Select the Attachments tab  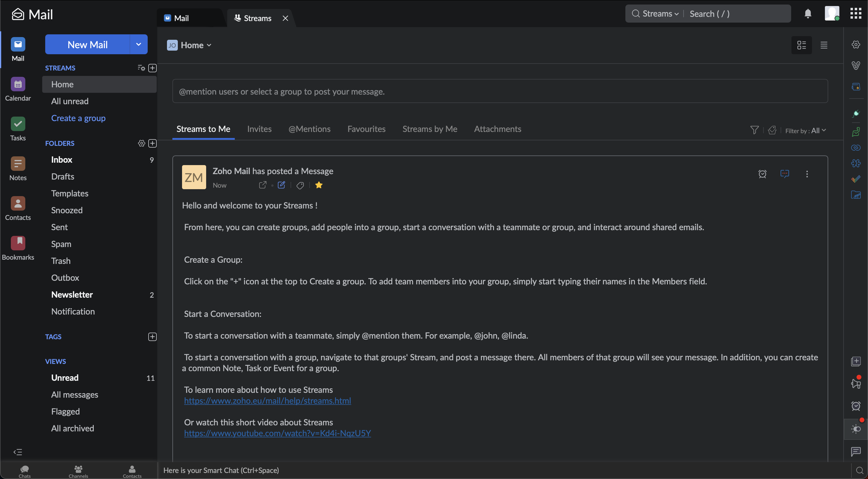(x=497, y=129)
